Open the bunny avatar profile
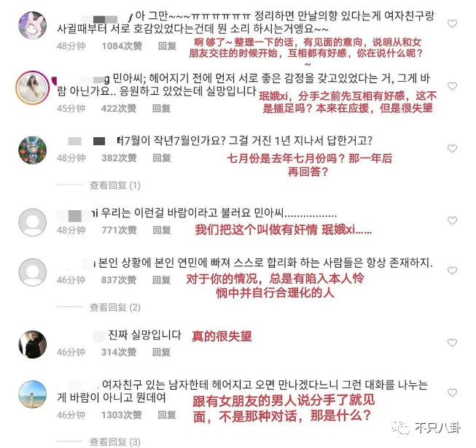This screenshot has height=448, width=476. pyautogui.click(x=33, y=26)
